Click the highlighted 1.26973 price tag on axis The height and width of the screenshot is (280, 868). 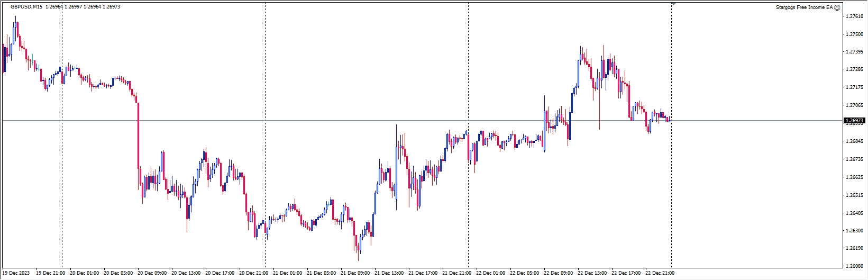pos(854,121)
